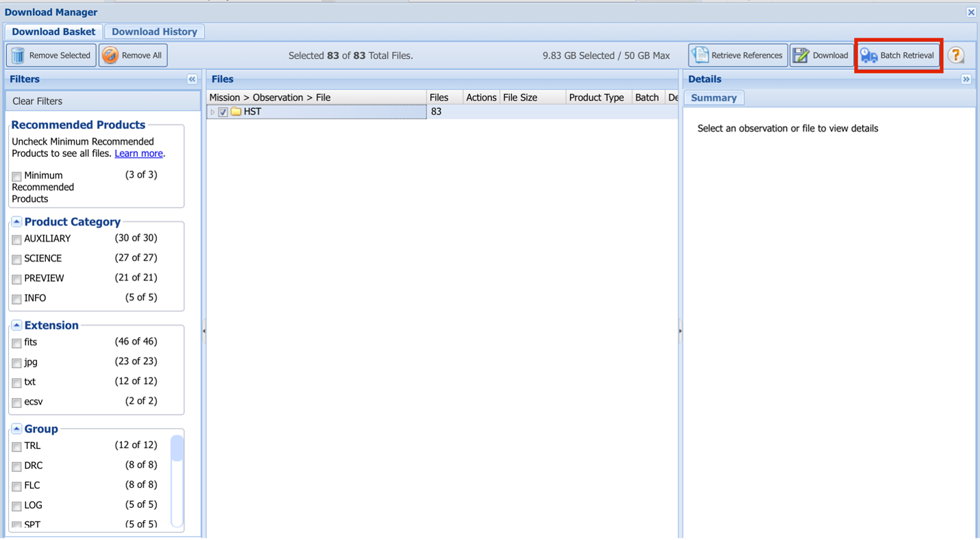Click the HST folder icon
The height and width of the screenshot is (540, 980).
(236, 112)
